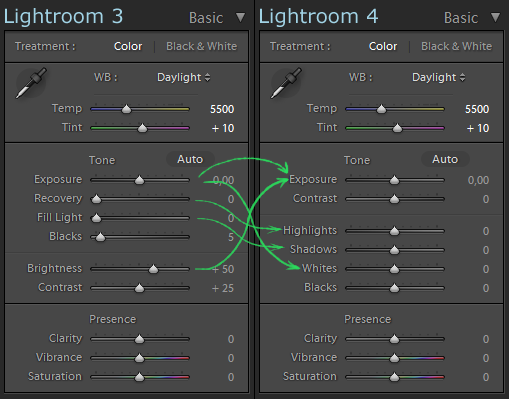
Task: Click the Contrast value +25 in Lightroom 3
Action: 223,288
